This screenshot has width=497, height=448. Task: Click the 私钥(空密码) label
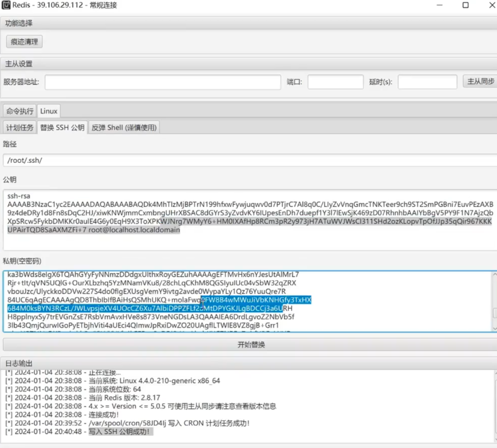[x=22, y=261]
